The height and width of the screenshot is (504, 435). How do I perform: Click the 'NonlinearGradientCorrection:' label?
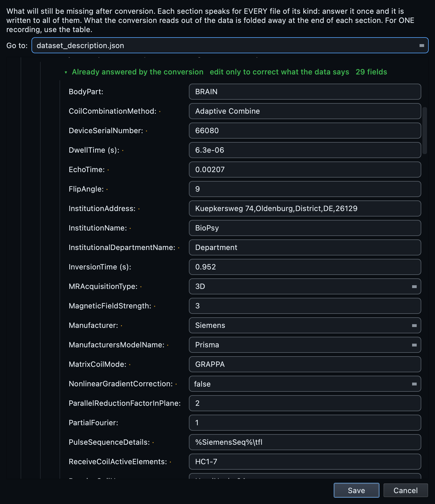tap(121, 384)
